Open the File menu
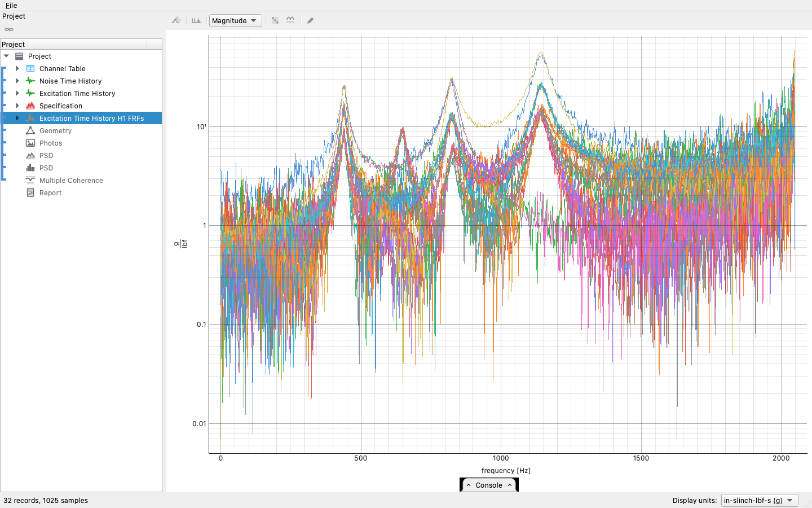 click(11, 5)
